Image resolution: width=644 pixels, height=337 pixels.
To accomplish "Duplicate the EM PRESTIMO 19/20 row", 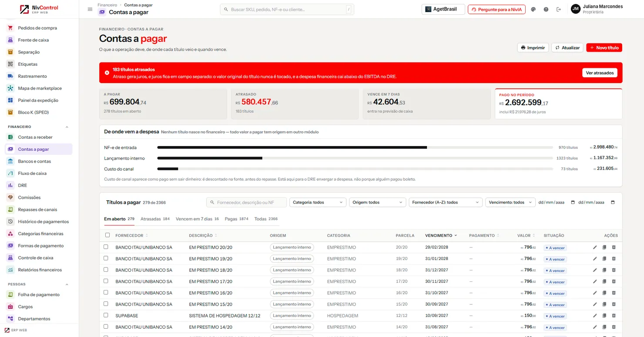I will pyautogui.click(x=604, y=259).
